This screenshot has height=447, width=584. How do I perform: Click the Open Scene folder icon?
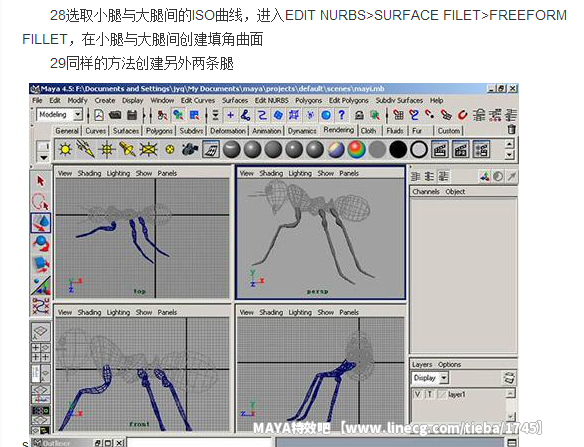pos(115,115)
